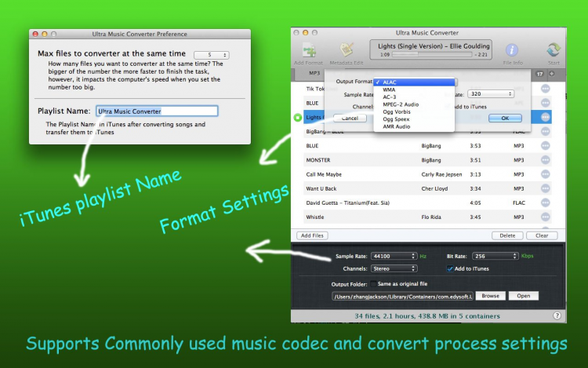Switch to the MP3 format tab
Viewport: 588px width, 368px height.
(314, 73)
